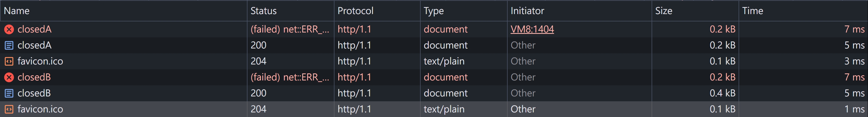The height and width of the screenshot is (117, 868).
Task: Click the red error icon beside failed closedB
Action: (x=9, y=77)
